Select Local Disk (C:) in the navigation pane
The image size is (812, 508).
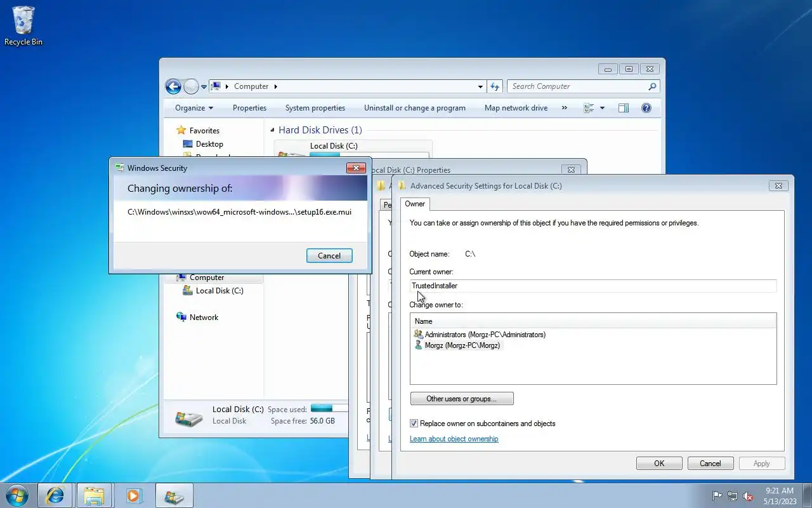point(219,291)
